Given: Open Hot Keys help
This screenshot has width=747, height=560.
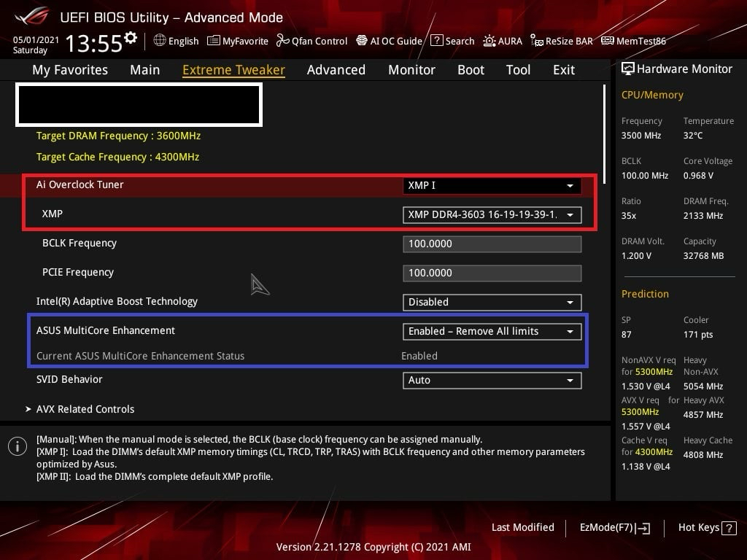Looking at the screenshot, I should pos(707,528).
